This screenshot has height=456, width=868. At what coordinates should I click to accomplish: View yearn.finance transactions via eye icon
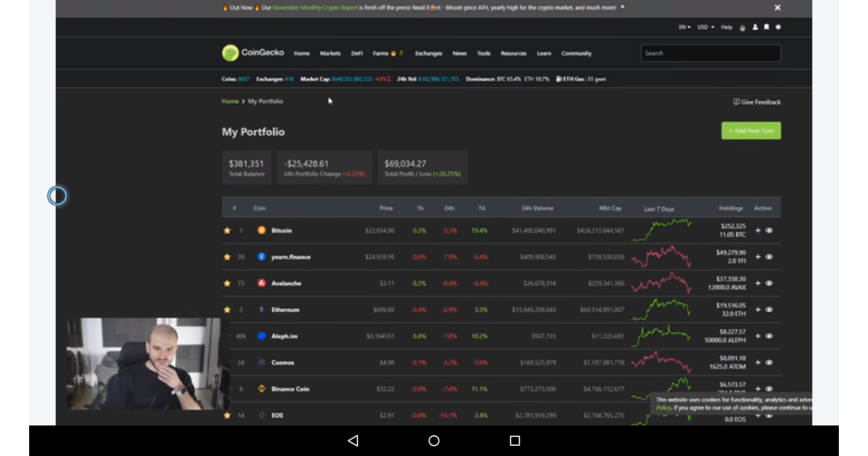coord(769,257)
